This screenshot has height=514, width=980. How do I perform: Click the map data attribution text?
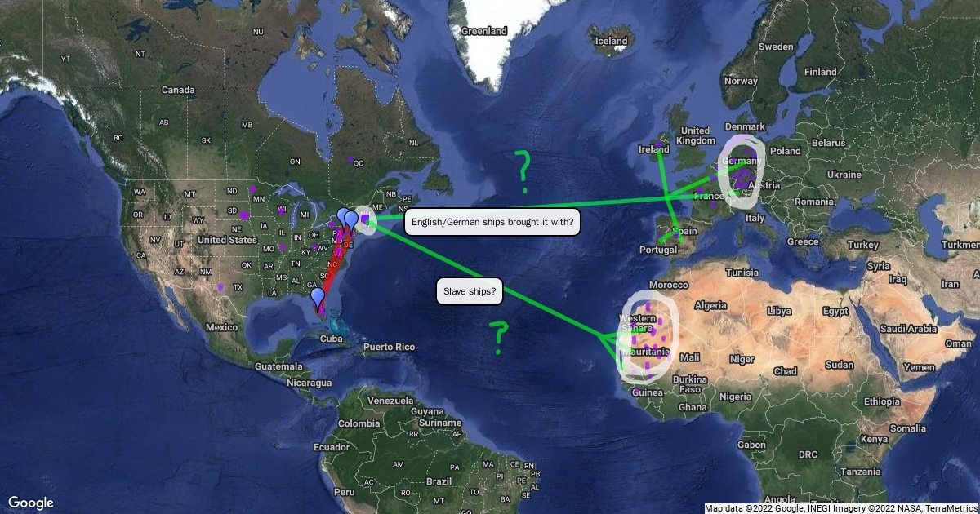pos(841,508)
